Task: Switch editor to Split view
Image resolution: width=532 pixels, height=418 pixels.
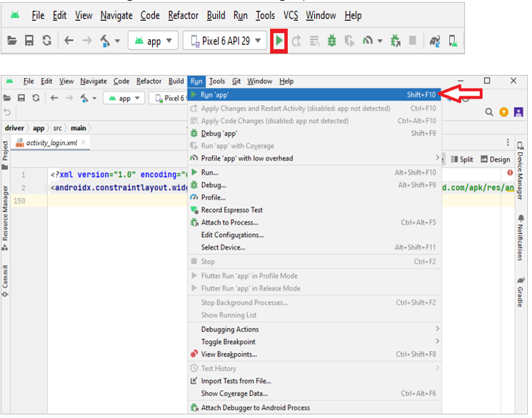Action: (x=462, y=159)
